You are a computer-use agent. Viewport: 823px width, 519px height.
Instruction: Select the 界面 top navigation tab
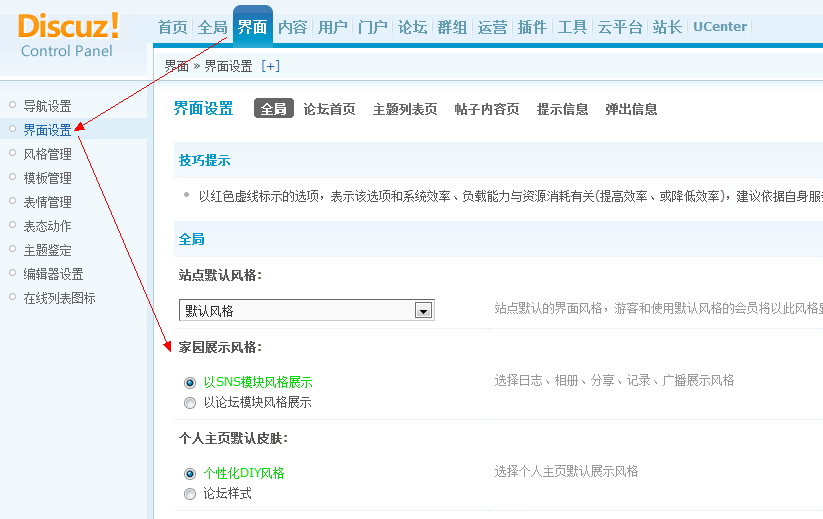[252, 27]
